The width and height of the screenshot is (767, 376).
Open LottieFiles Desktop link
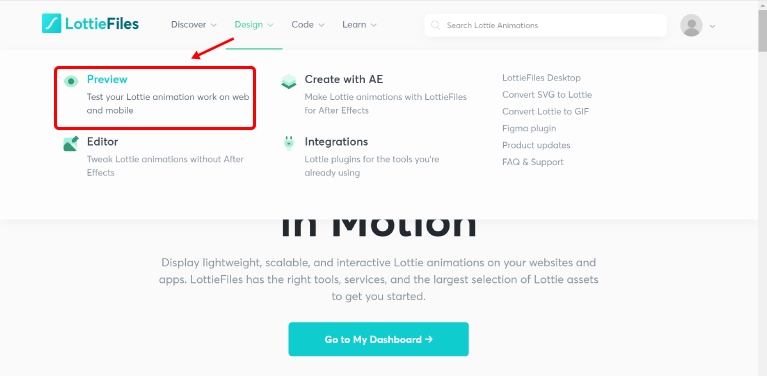541,78
